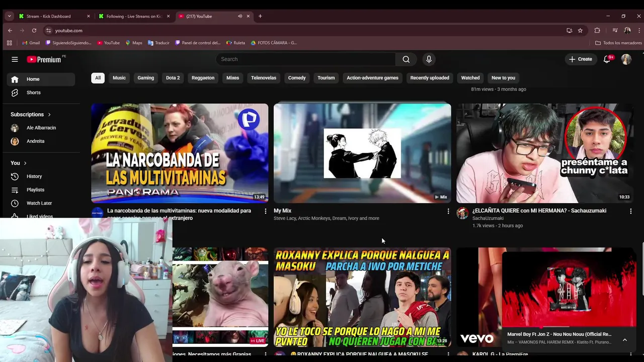Open History in the sidebar

tap(41, 176)
